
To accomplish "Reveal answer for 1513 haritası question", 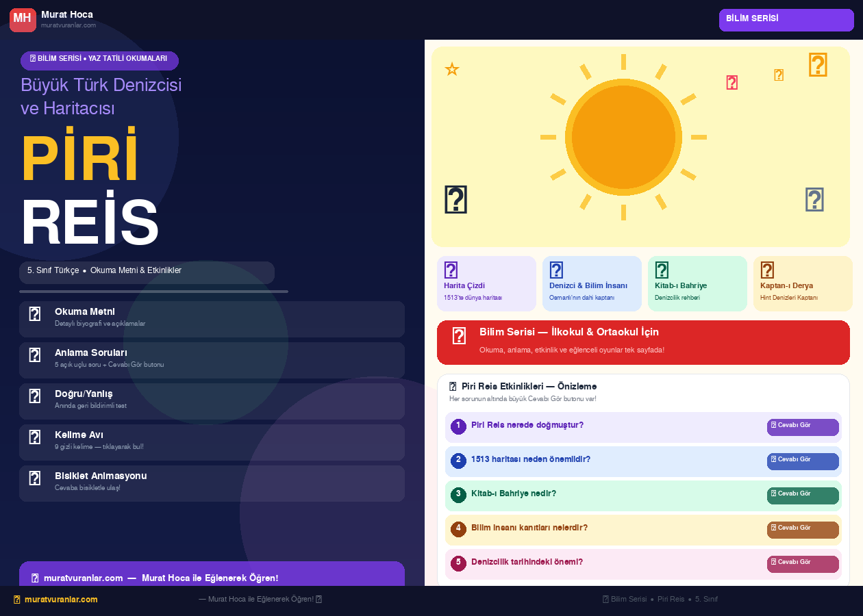I will [803, 461].
